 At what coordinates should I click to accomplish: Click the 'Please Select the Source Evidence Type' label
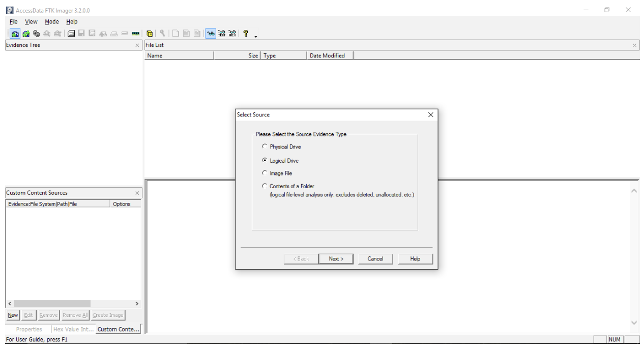coord(301,134)
